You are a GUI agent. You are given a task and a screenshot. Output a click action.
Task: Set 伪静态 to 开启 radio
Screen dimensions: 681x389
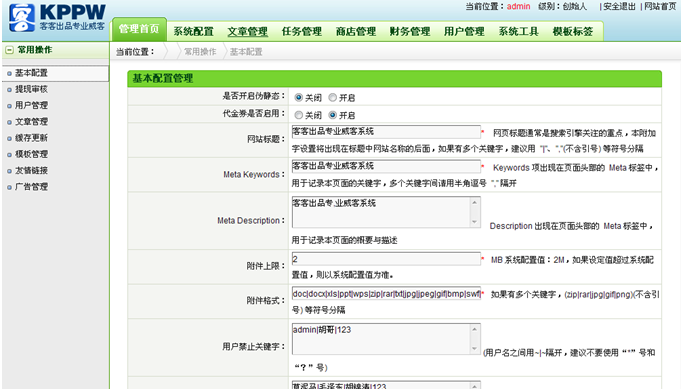(333, 98)
